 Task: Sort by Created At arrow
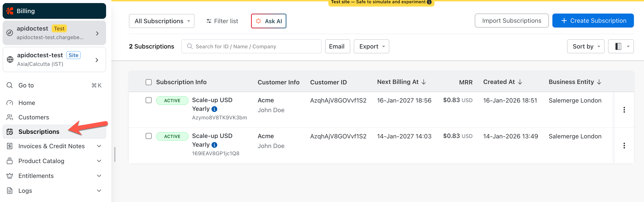520,82
